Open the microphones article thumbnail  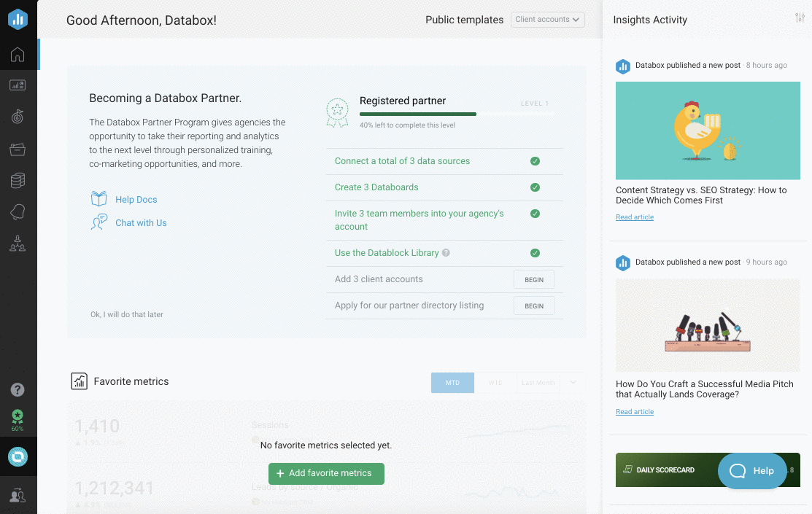pyautogui.click(x=708, y=325)
